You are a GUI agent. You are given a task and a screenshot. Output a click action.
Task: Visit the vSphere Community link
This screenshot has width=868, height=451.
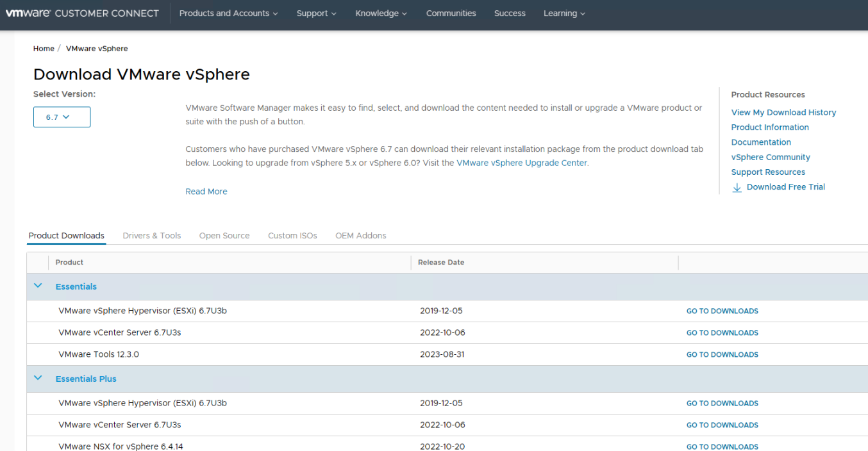pos(771,157)
